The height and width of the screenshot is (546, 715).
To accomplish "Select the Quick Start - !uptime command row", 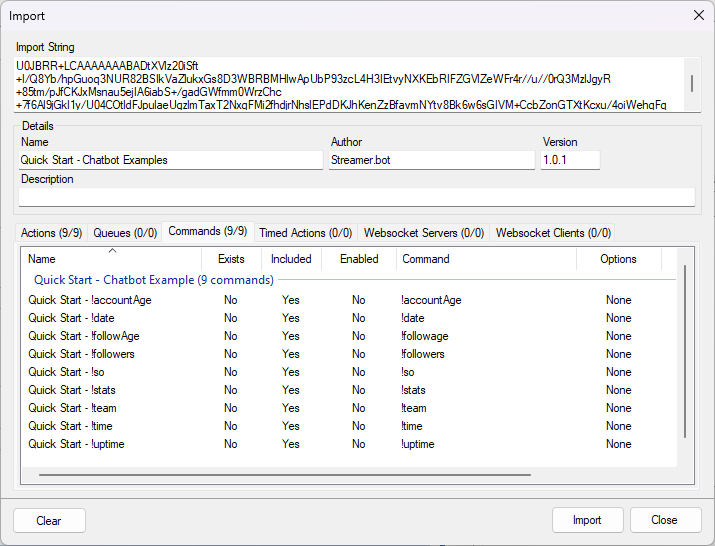I will [x=76, y=444].
